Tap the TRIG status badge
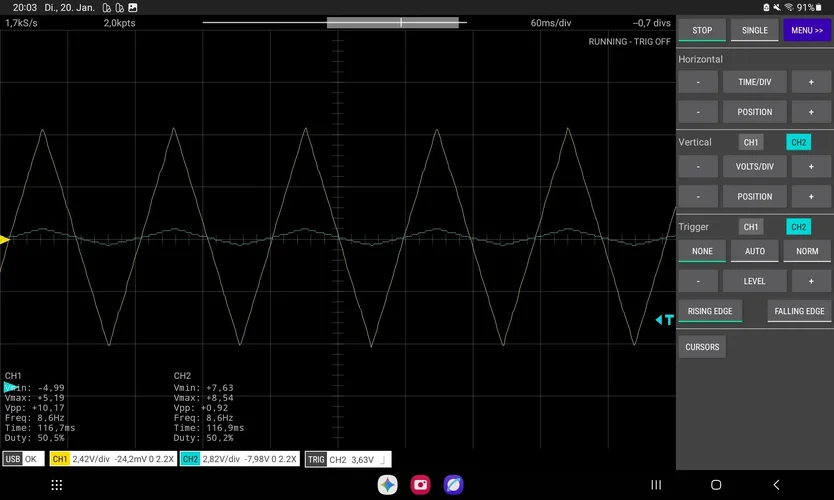The image size is (834, 500). [x=316, y=459]
